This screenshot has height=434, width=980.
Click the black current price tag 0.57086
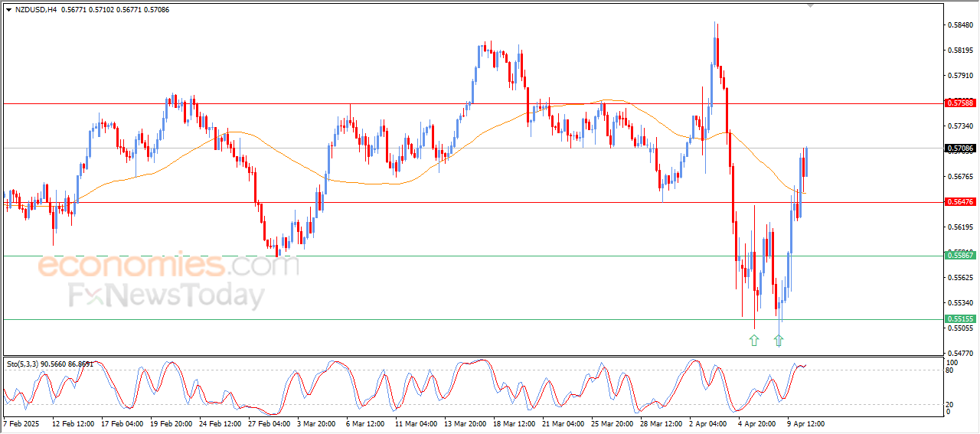(960, 148)
